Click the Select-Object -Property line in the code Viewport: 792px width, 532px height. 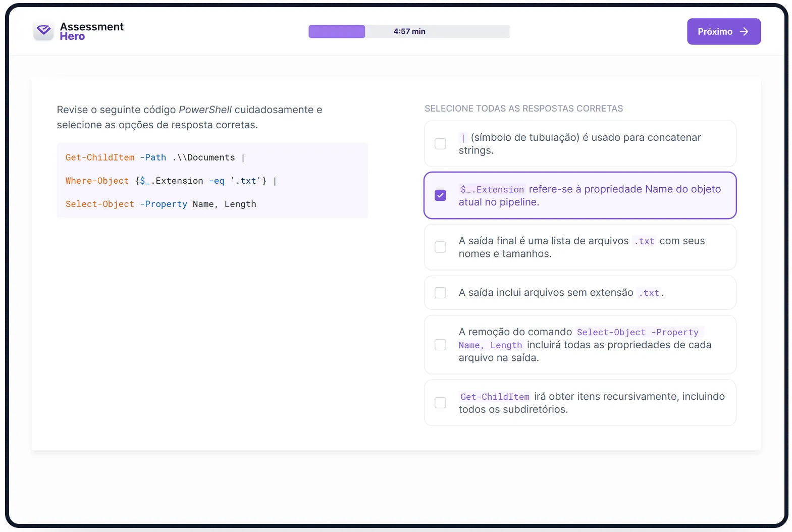(161, 204)
